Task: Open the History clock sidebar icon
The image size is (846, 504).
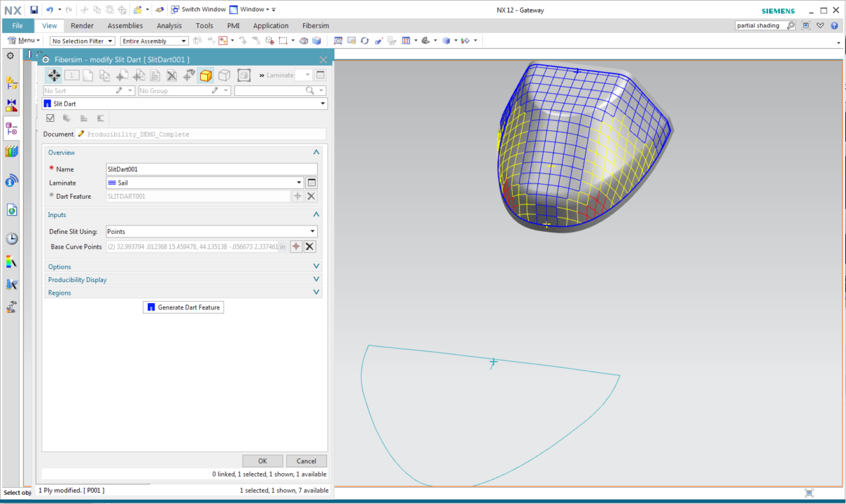Action: tap(11, 238)
